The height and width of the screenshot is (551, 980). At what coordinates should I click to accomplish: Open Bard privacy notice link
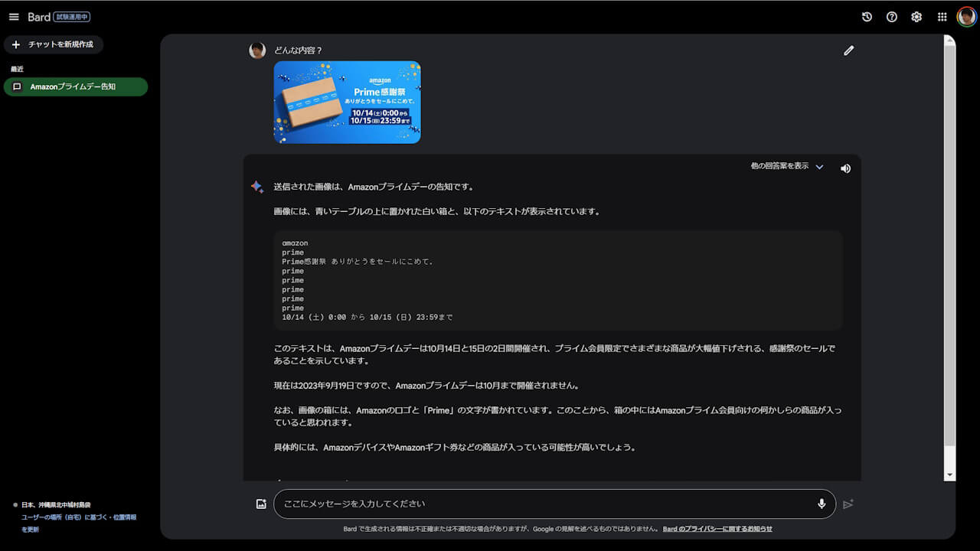[717, 529]
